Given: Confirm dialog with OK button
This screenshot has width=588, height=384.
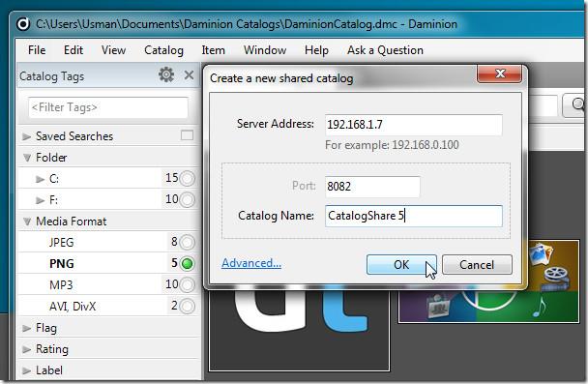Looking at the screenshot, I should coord(401,265).
